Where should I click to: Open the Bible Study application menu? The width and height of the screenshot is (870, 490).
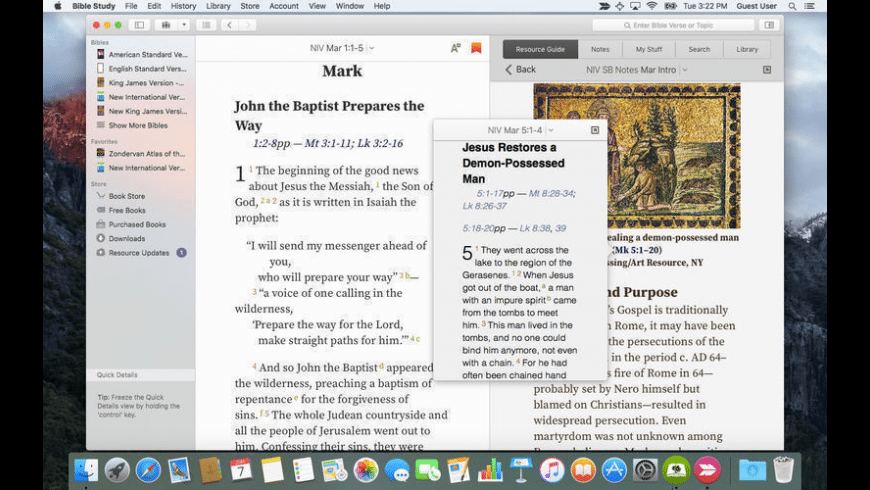[x=93, y=6]
